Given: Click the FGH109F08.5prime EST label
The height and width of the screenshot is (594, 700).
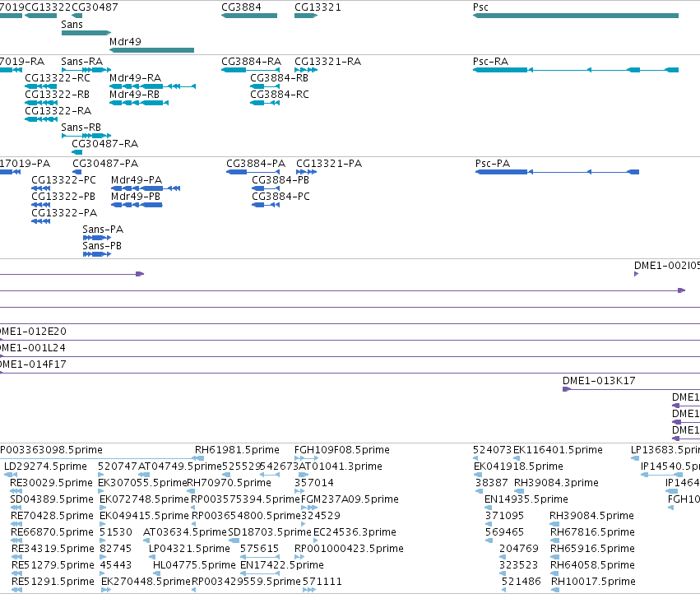Looking at the screenshot, I should [x=342, y=450].
